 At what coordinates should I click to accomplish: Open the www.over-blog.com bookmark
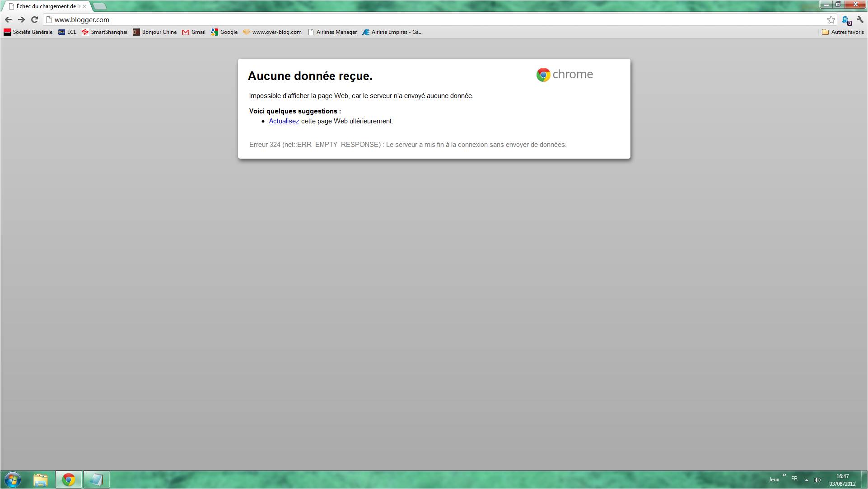(272, 32)
